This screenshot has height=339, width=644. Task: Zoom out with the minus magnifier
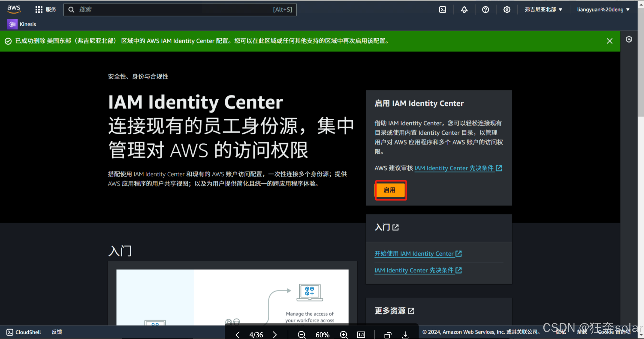pos(301,335)
